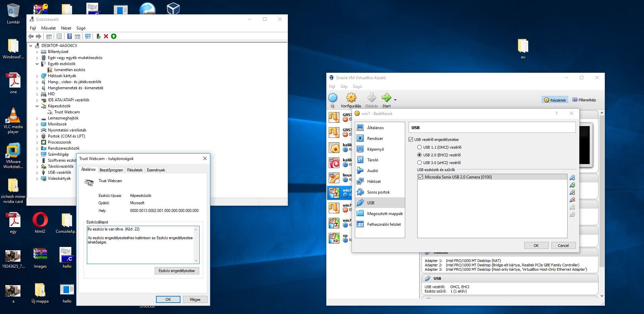644x314 pixels.
Task: Switch to the Események tab
Action: click(x=156, y=170)
